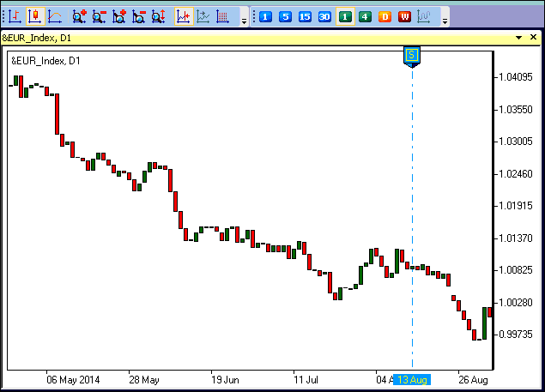Screen dimensions: 545x392
Task: Click the custom timeframe chart icon after W
Action: click(x=424, y=16)
